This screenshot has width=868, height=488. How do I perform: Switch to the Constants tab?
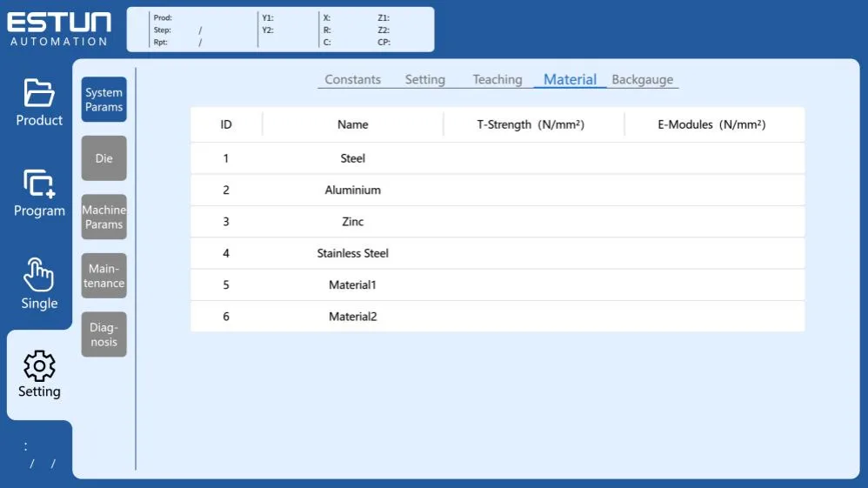tap(352, 79)
